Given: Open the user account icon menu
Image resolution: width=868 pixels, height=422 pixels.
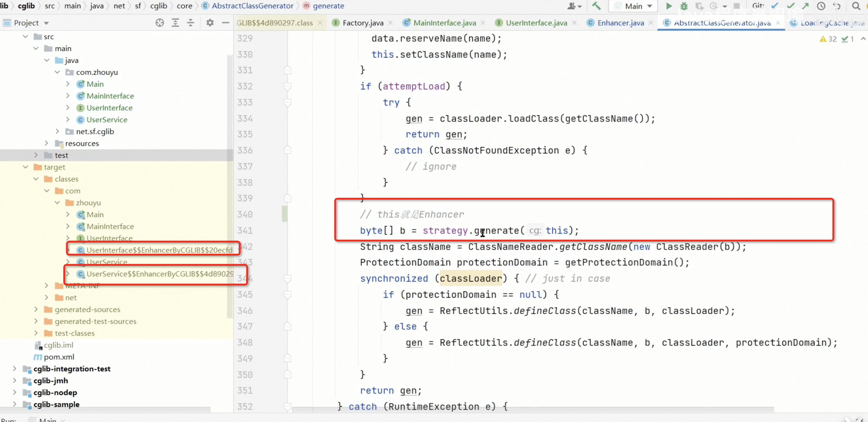Looking at the screenshot, I should click(x=574, y=6).
